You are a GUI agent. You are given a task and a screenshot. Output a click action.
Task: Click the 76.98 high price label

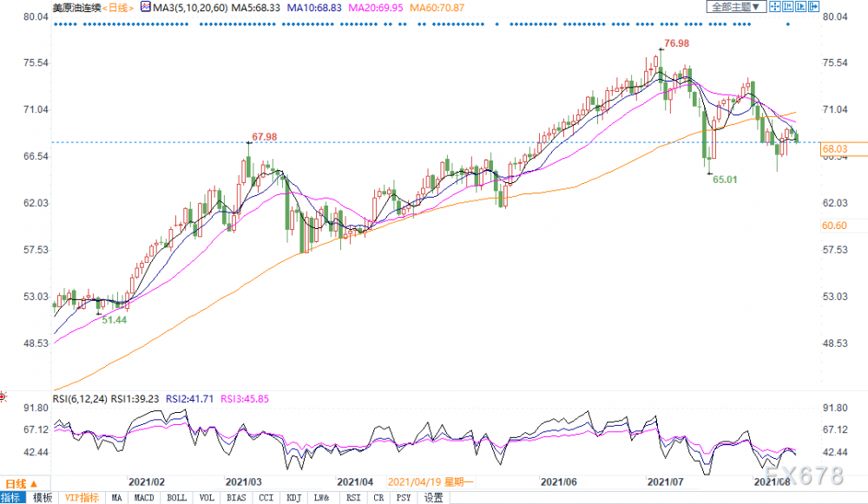(676, 43)
